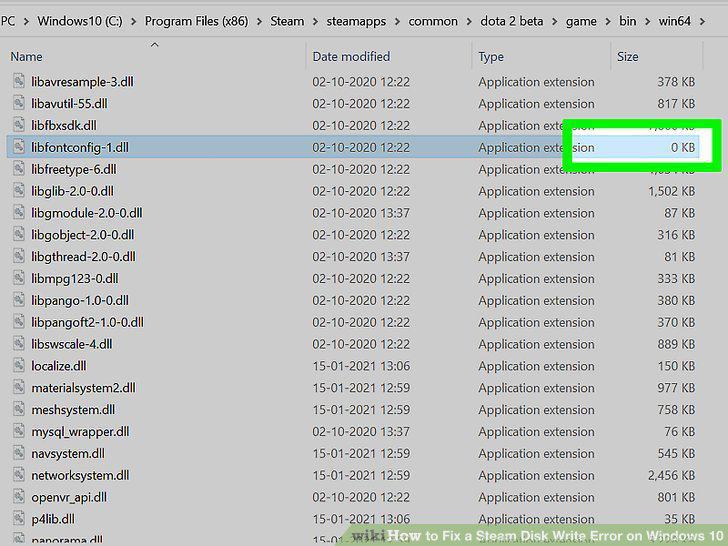Image resolution: width=728 pixels, height=546 pixels.
Task: Click the 15-01-2021 13:06 date of localize.dll
Action: tap(361, 365)
